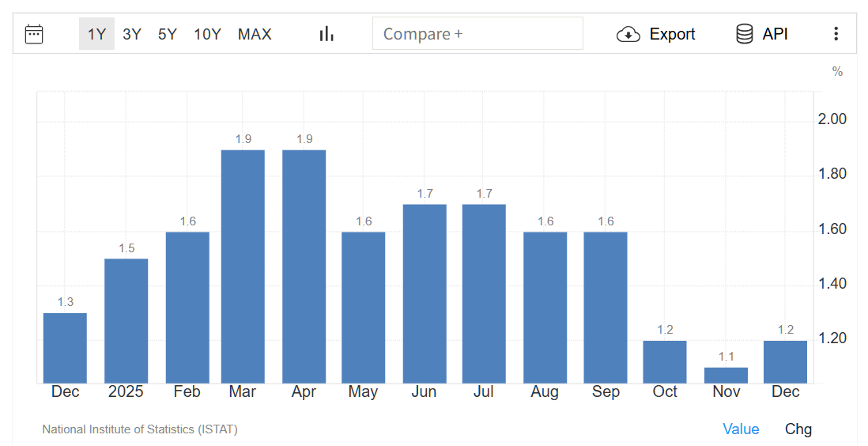
Task: Click the March bar showing 1.9
Action: tap(243, 266)
